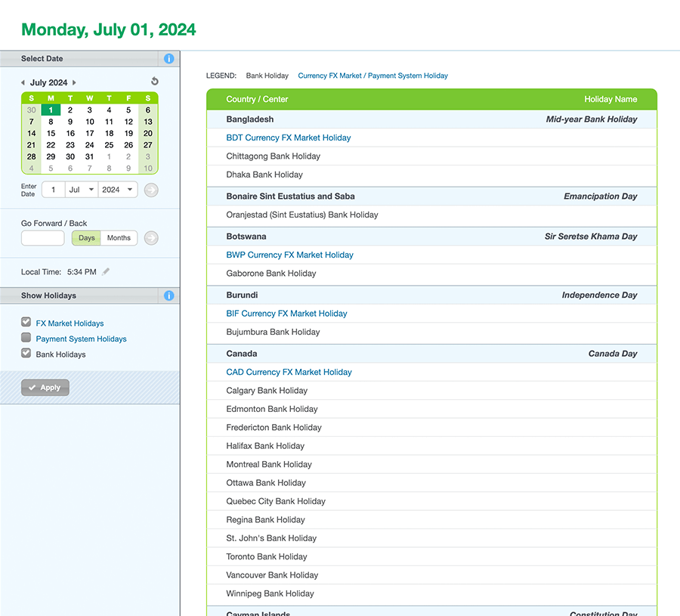
Task: Open BWP Currency FX Market Holiday link
Action: tap(289, 255)
